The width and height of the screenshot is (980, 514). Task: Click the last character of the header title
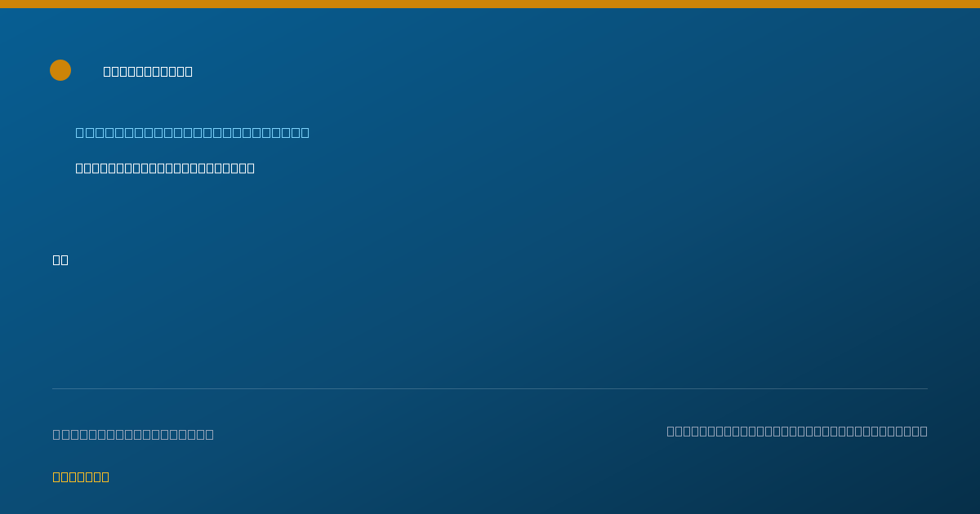(188, 72)
